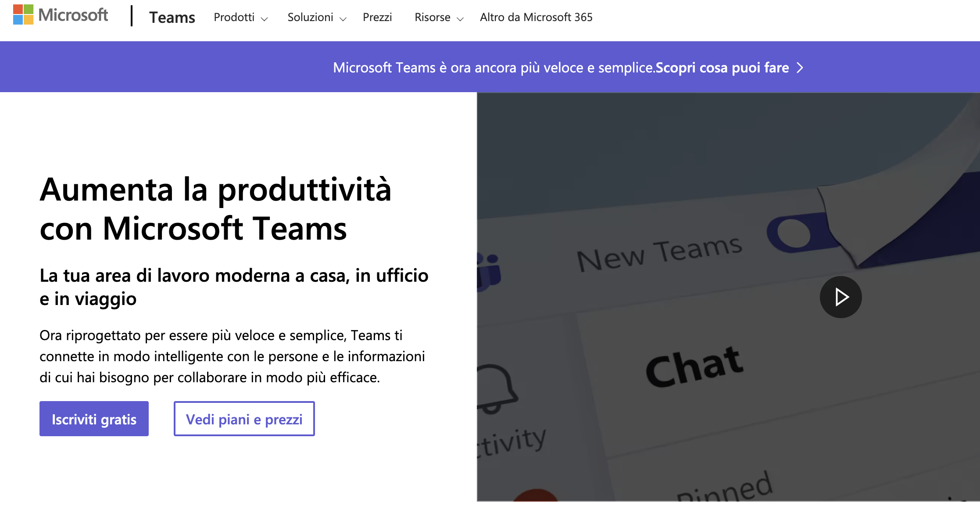980x531 pixels.
Task: Click the chevron arrow in purple banner
Action: point(800,68)
